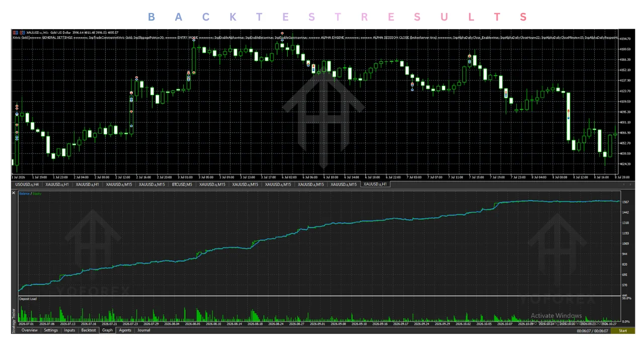
Task: Select the USOUSD.s,H4 chart tab
Action: click(28, 185)
